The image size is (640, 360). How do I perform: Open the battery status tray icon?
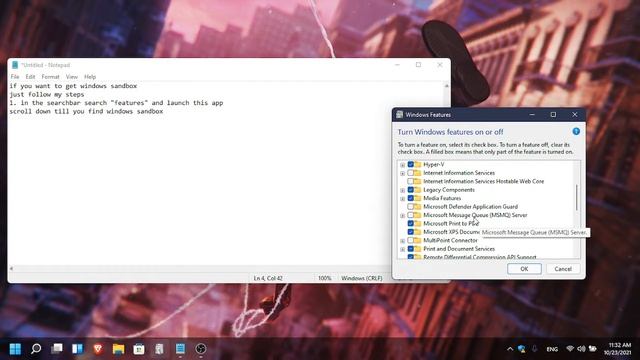coord(592,349)
